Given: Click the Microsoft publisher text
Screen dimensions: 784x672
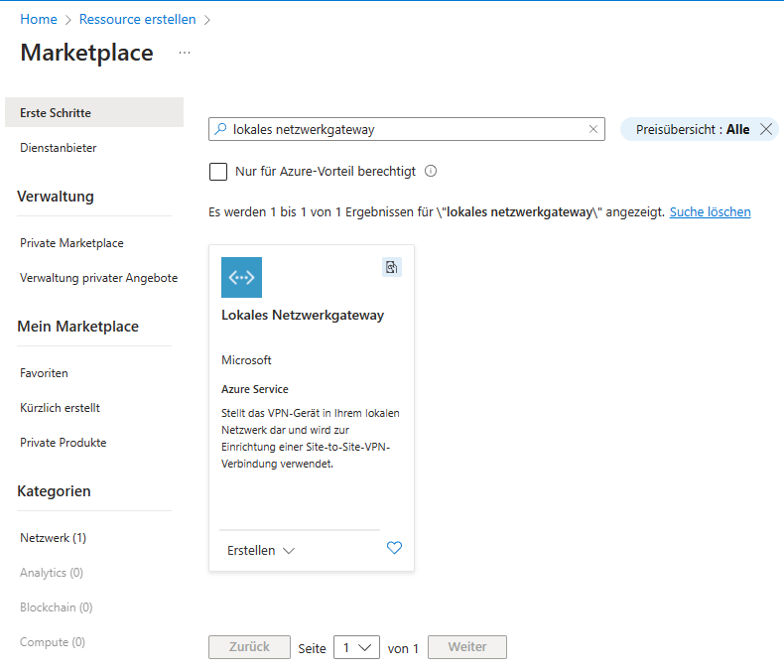Looking at the screenshot, I should tap(246, 360).
